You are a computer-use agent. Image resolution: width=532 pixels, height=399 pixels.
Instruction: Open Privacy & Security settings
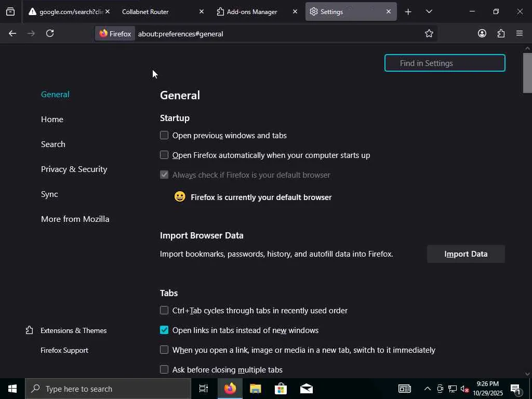(x=74, y=169)
